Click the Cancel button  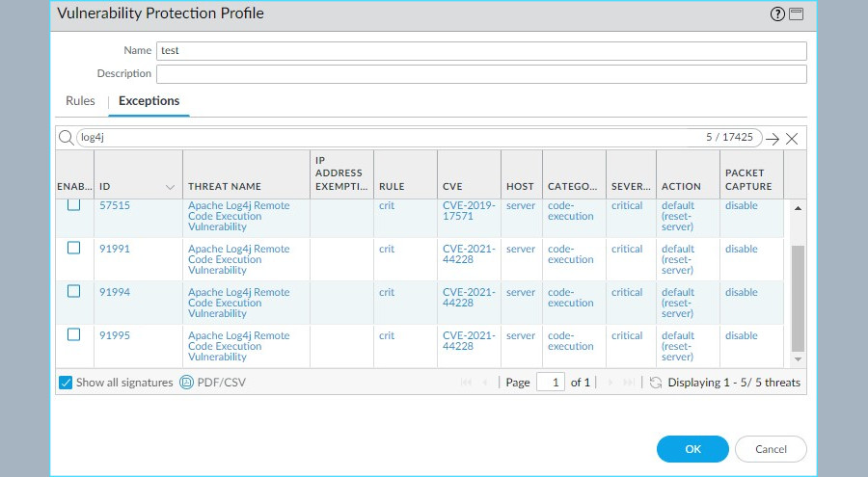771,449
